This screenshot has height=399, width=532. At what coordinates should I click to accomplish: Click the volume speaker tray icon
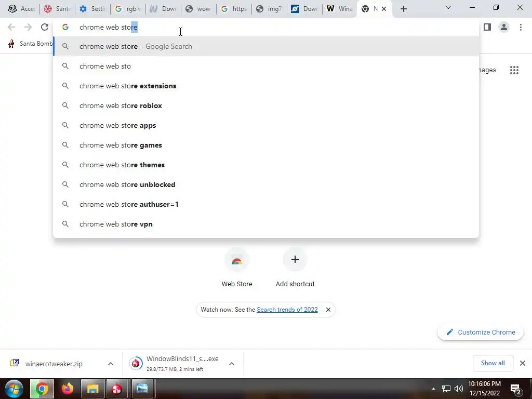(459, 389)
